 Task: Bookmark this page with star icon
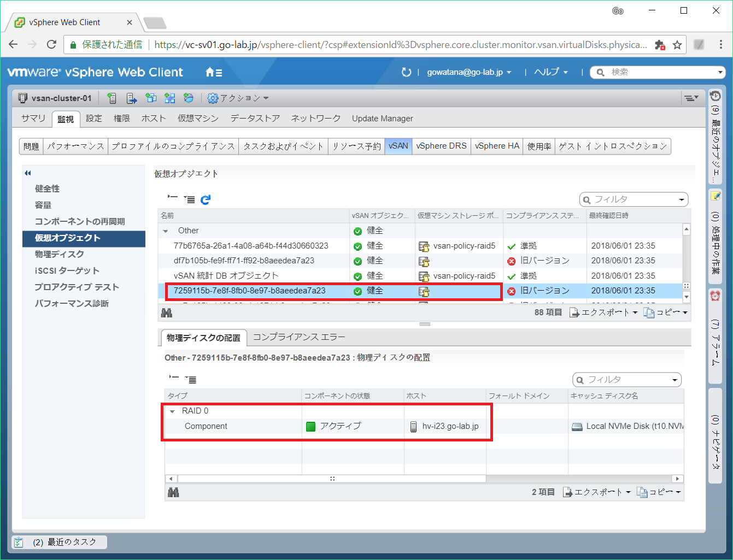[677, 45]
